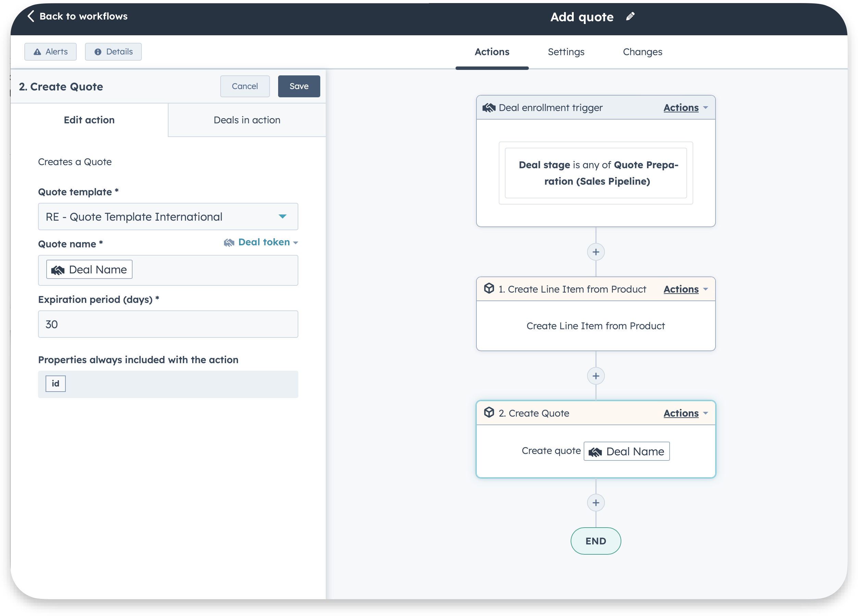Click the Expiration period days input field

pos(168,325)
